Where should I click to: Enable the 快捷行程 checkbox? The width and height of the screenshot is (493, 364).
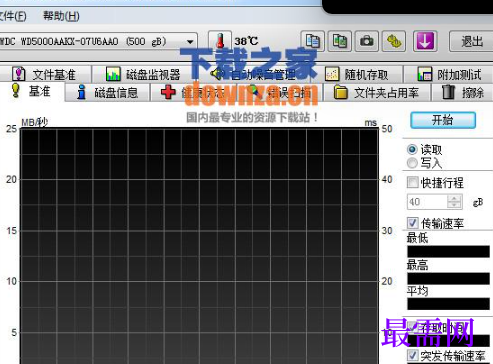click(413, 182)
